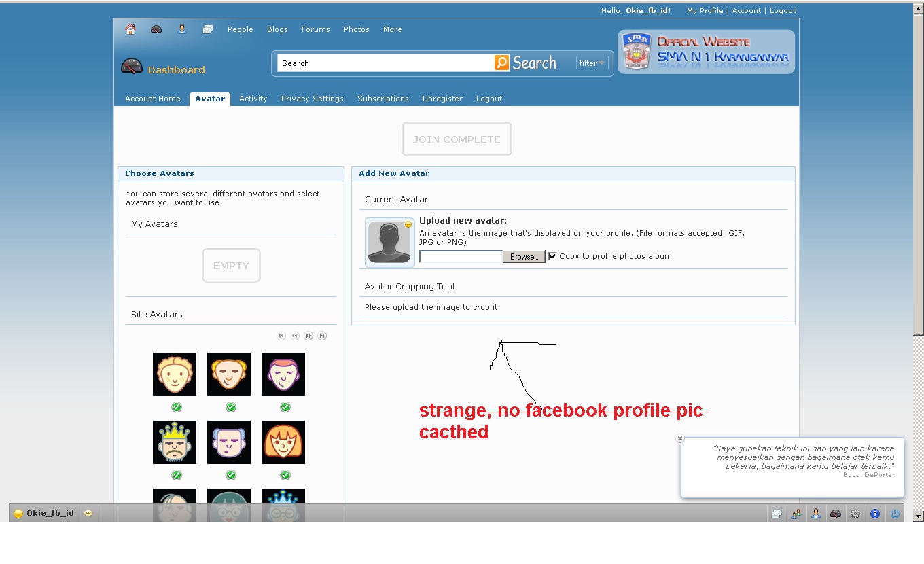Choose the curly-haired avatar green checkmark
This screenshot has height=564, width=924.
click(x=177, y=407)
